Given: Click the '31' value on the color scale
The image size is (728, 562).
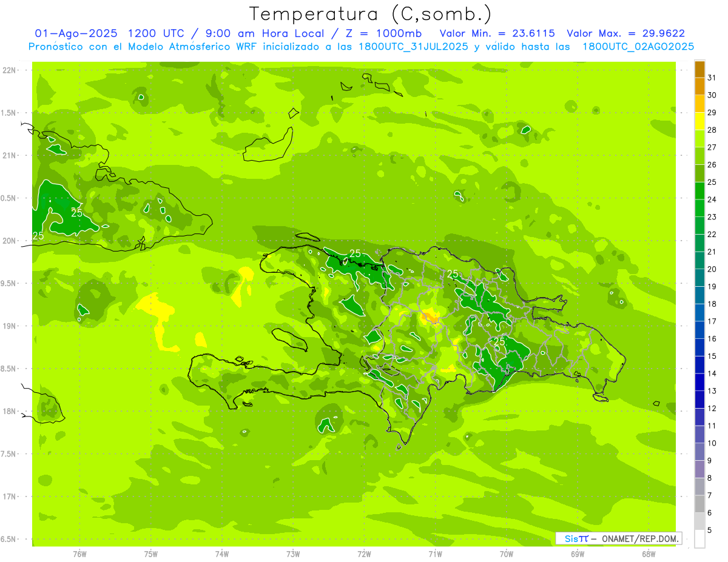Looking at the screenshot, I should pos(712,78).
